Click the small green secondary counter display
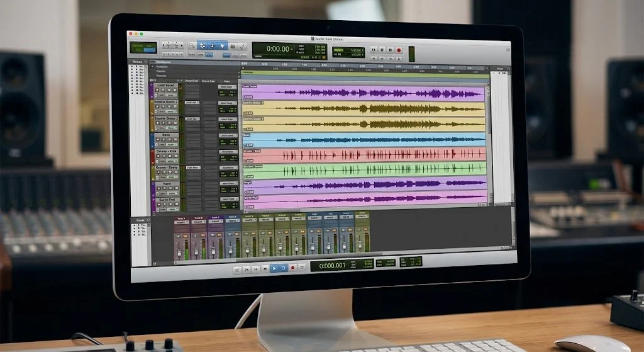 pyautogui.click(x=348, y=52)
